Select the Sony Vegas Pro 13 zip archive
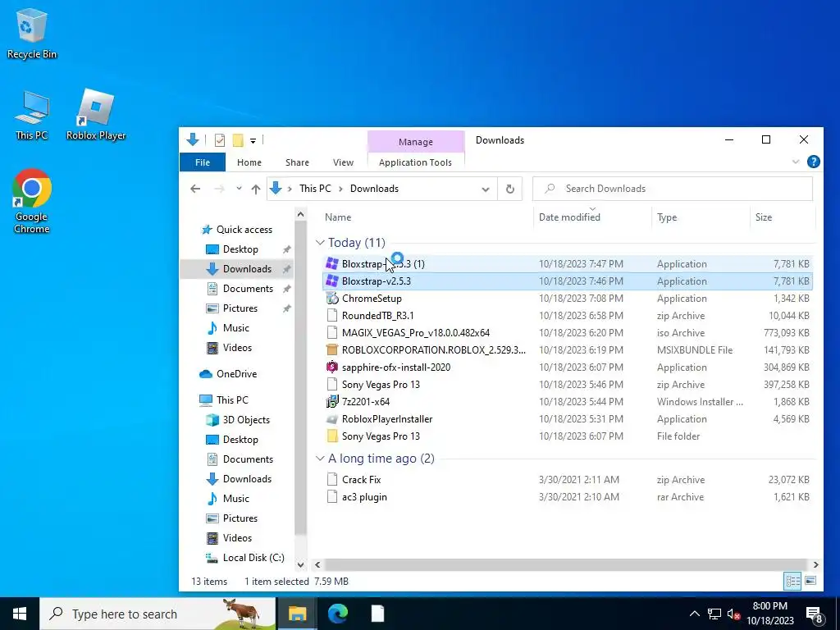This screenshot has width=840, height=630. [381, 385]
